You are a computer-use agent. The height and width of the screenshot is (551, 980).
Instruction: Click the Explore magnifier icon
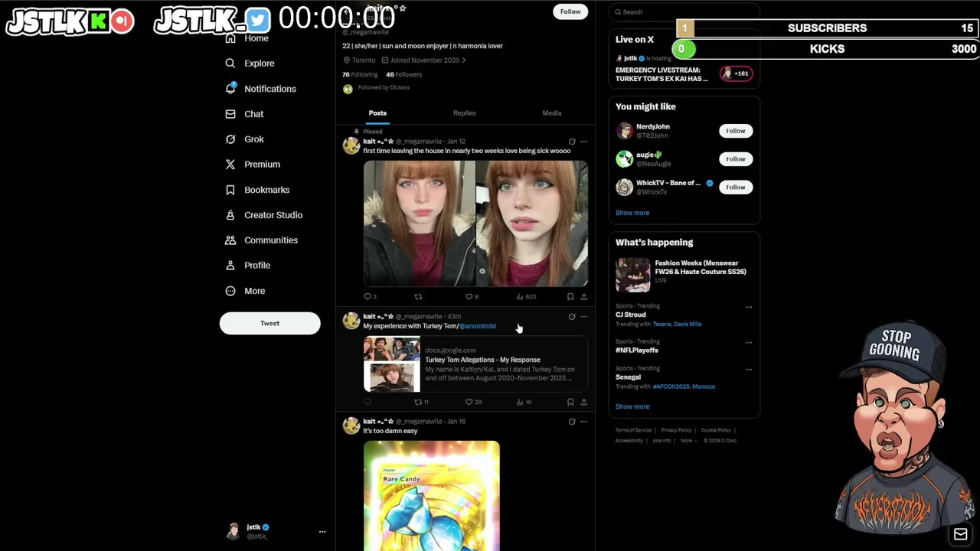coord(230,64)
